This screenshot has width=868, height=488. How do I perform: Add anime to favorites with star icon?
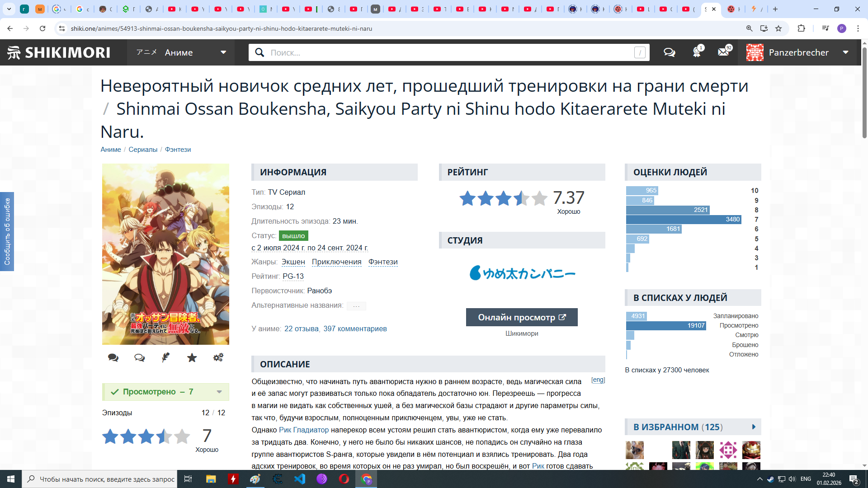pos(192,358)
